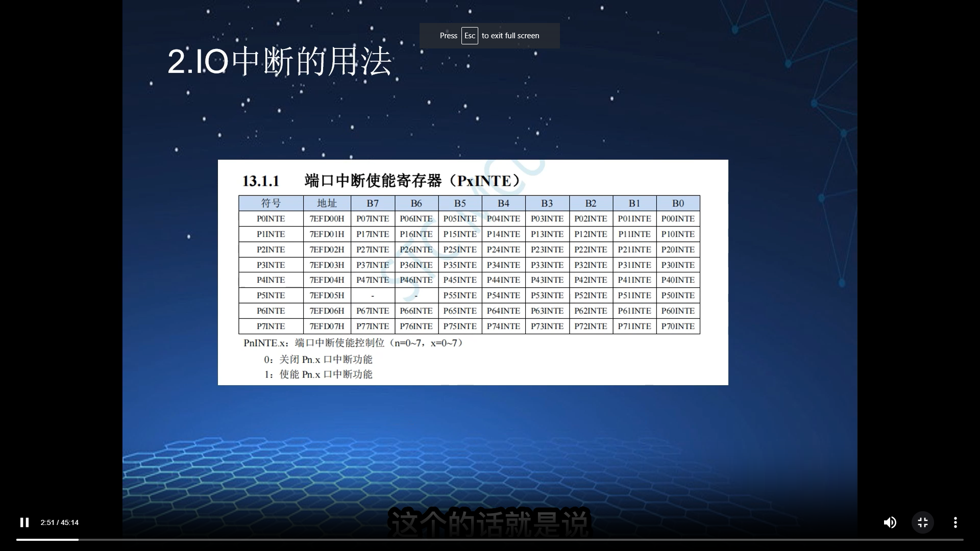Click the P67INTE bit cell
980x551 pixels.
coord(373,311)
